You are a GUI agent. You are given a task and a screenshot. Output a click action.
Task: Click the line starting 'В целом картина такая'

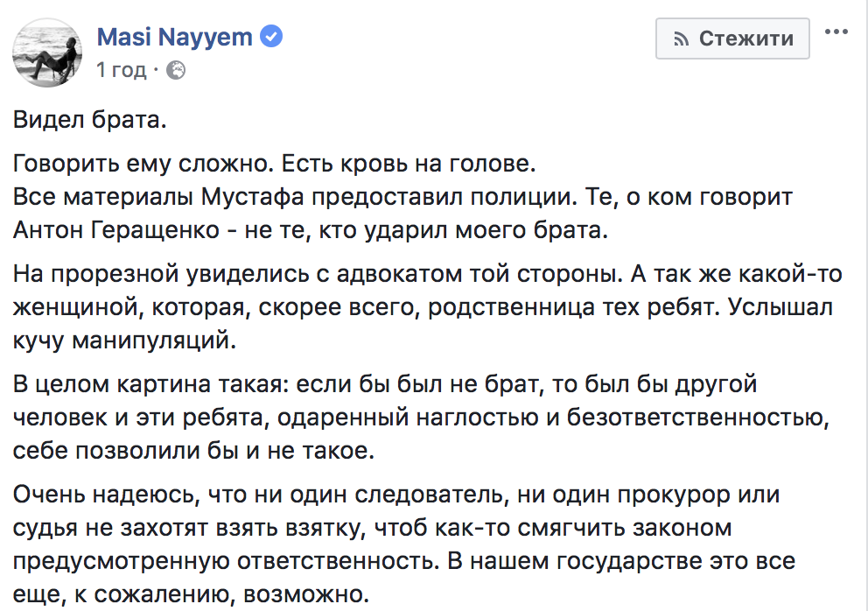[385, 384]
